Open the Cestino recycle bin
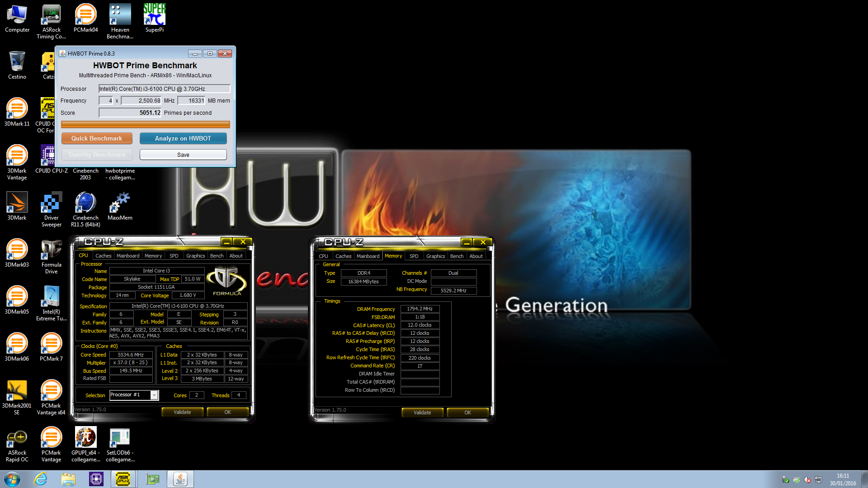This screenshot has width=868, height=488. (x=17, y=66)
